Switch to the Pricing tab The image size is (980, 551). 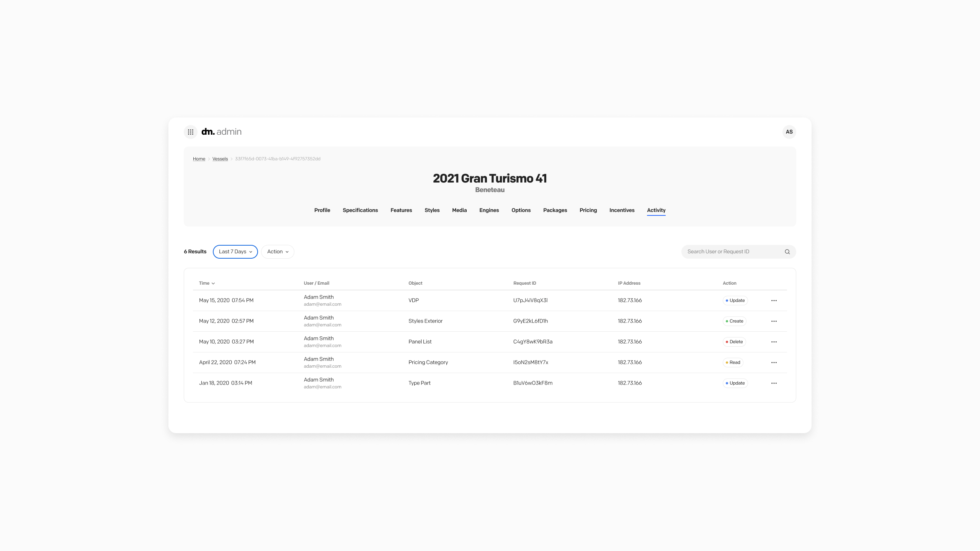pyautogui.click(x=588, y=210)
